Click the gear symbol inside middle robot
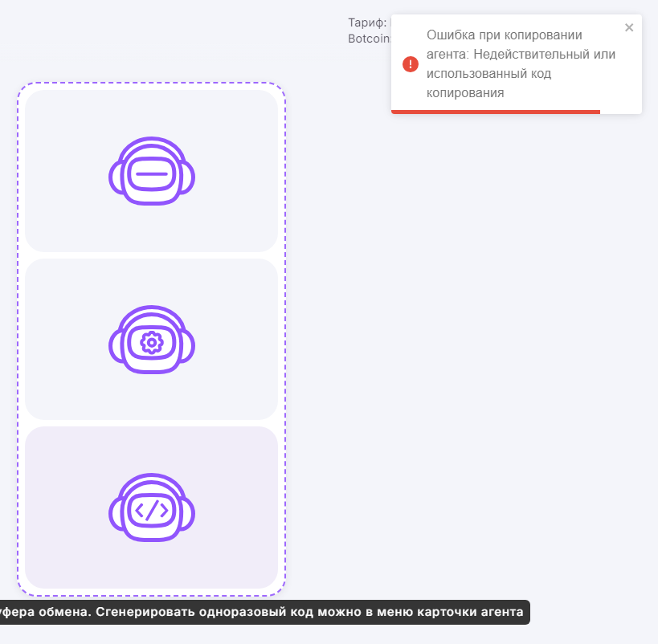The height and width of the screenshot is (644, 658). click(x=151, y=343)
